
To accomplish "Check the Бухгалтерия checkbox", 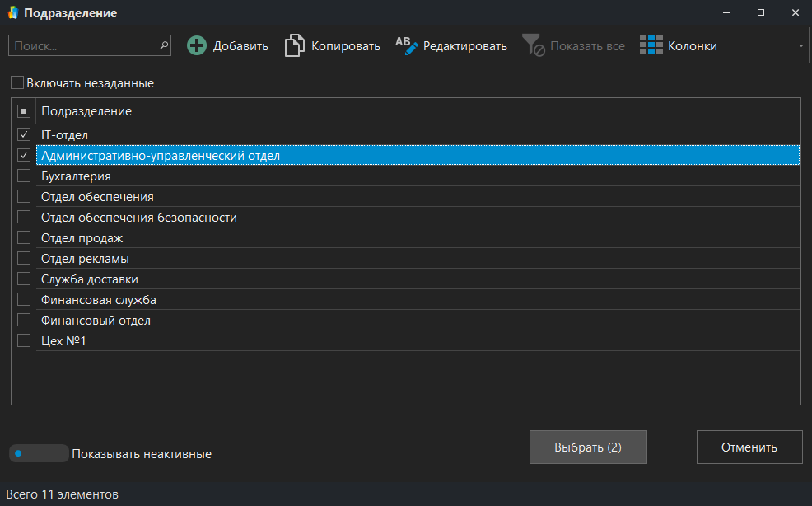I will point(24,176).
